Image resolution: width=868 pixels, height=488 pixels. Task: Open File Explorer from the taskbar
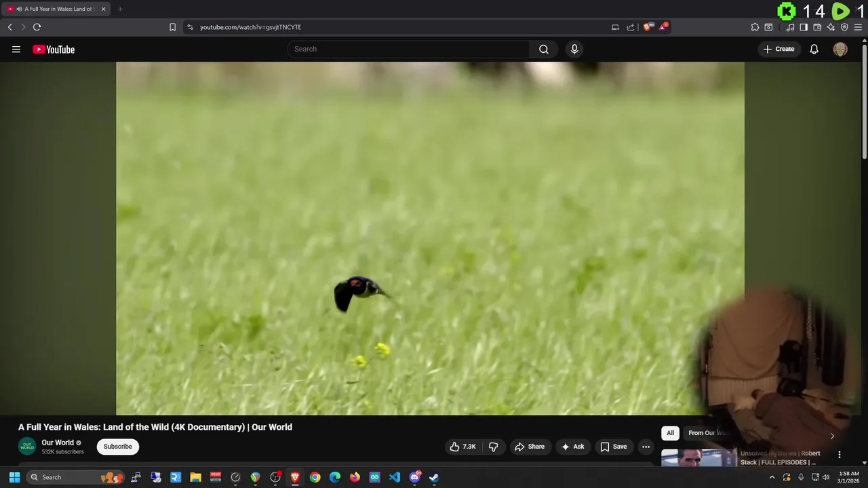[195, 477]
